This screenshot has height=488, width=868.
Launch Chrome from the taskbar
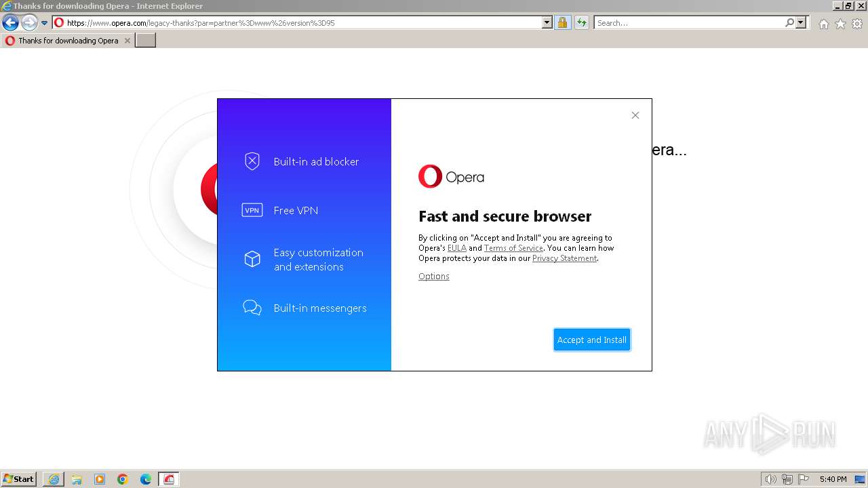(x=123, y=479)
